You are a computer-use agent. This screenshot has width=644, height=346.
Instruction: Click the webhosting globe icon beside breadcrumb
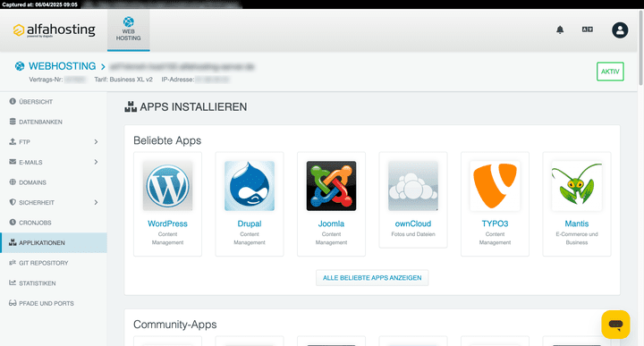20,66
